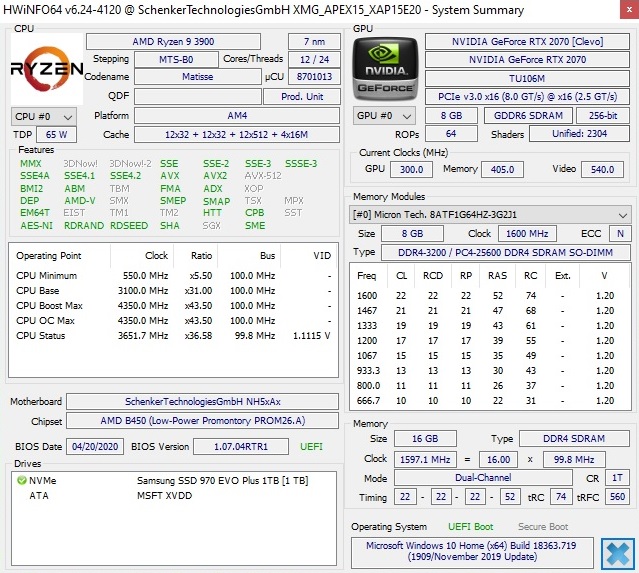Screen dimensions: 639x573
Task: Click the 256-bit bus width field
Action: tap(603, 116)
